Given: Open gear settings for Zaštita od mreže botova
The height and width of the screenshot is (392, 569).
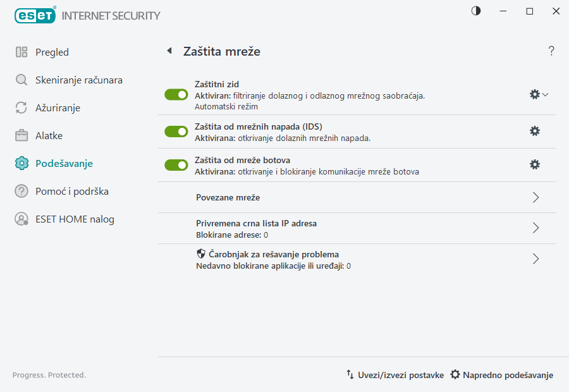Looking at the screenshot, I should click(535, 164).
